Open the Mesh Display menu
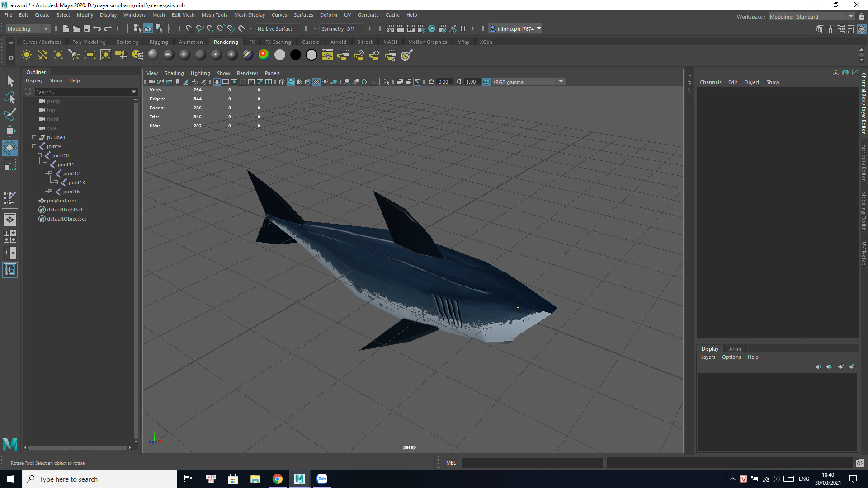The height and width of the screenshot is (488, 868). pos(249,15)
